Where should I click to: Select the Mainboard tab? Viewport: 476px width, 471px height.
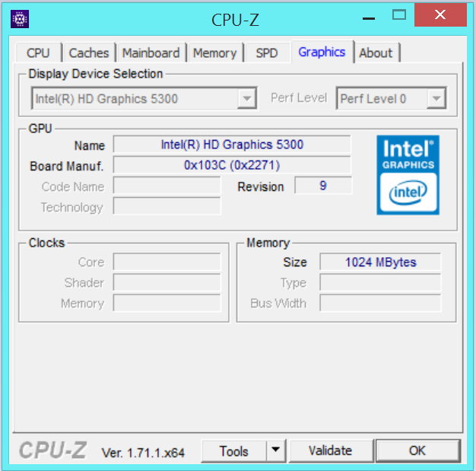tap(151, 53)
